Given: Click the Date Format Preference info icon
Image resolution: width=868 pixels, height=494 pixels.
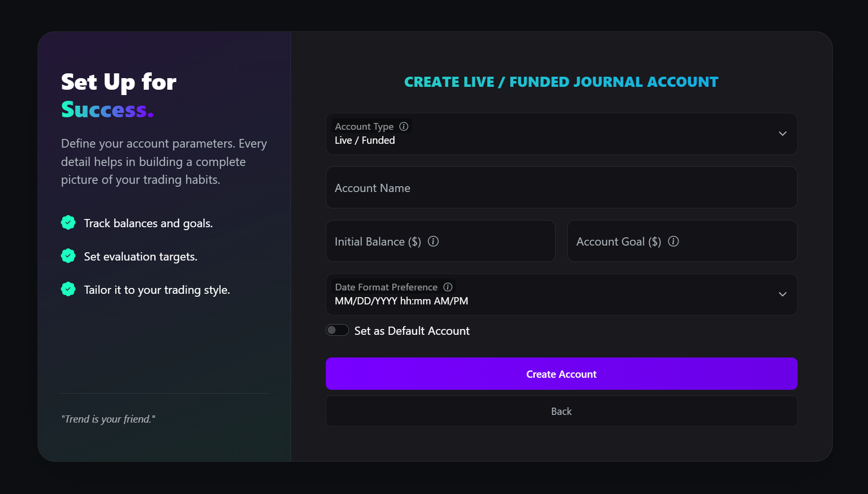Looking at the screenshot, I should click(448, 287).
